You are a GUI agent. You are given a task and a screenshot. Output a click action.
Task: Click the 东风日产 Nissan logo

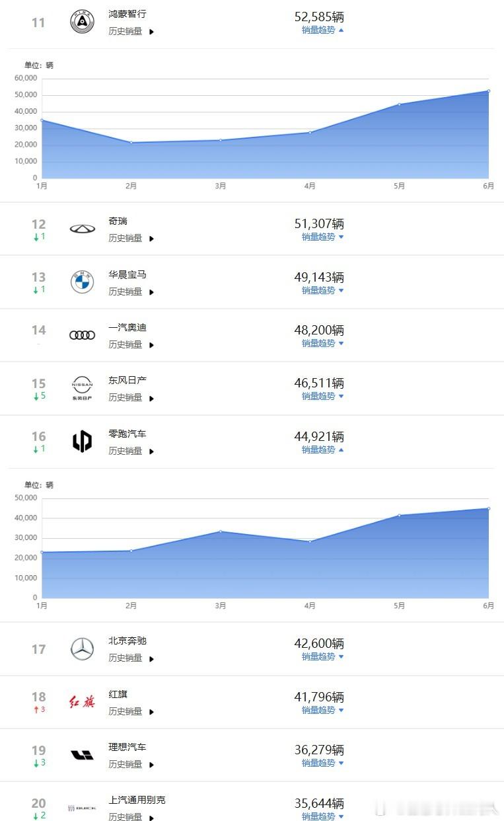82,388
